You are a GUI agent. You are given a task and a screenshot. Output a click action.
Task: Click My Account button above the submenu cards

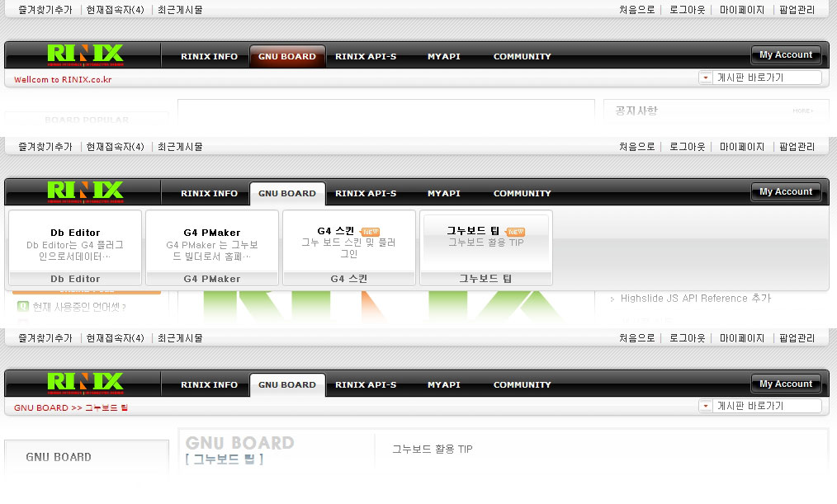click(x=786, y=192)
